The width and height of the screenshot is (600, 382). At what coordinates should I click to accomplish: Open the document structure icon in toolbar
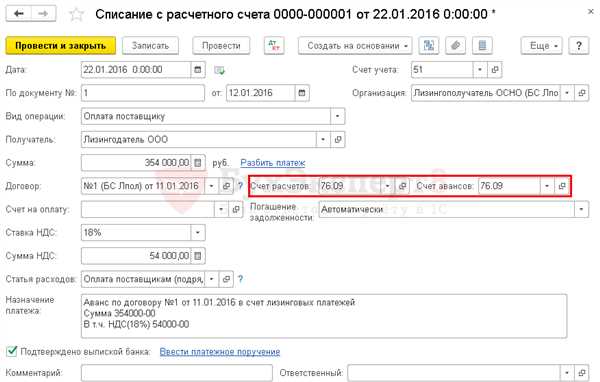click(x=429, y=46)
